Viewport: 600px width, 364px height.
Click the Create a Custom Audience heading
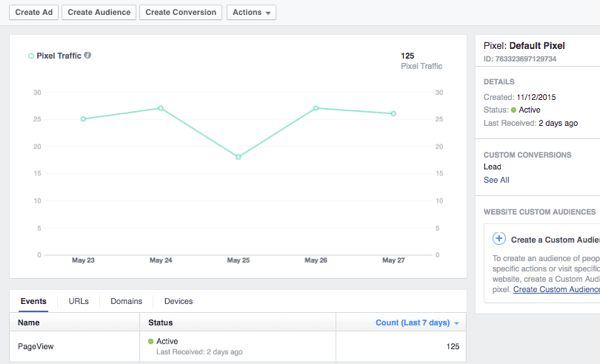[x=555, y=240]
